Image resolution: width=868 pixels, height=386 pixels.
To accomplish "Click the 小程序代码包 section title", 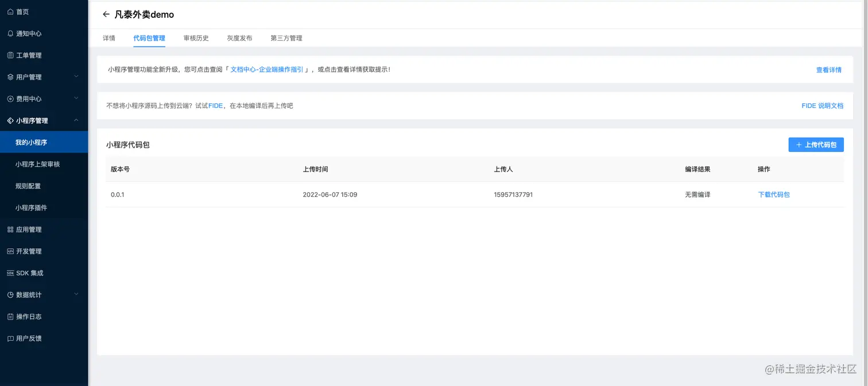I will 128,145.
